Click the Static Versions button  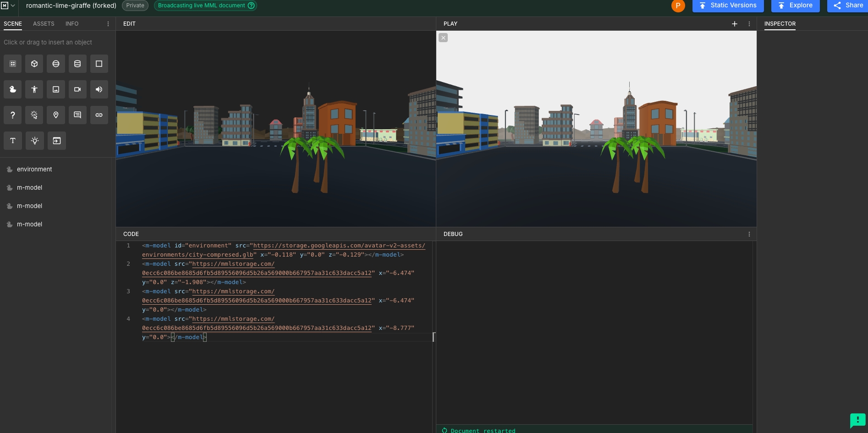[728, 5]
